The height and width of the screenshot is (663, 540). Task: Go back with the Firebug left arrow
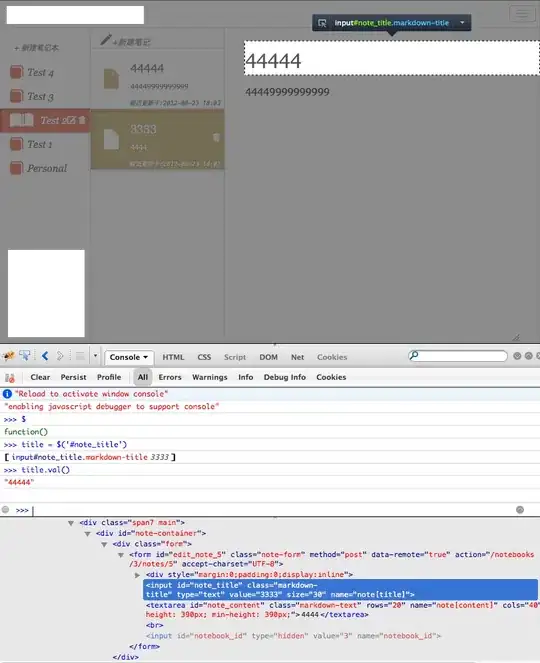45,356
